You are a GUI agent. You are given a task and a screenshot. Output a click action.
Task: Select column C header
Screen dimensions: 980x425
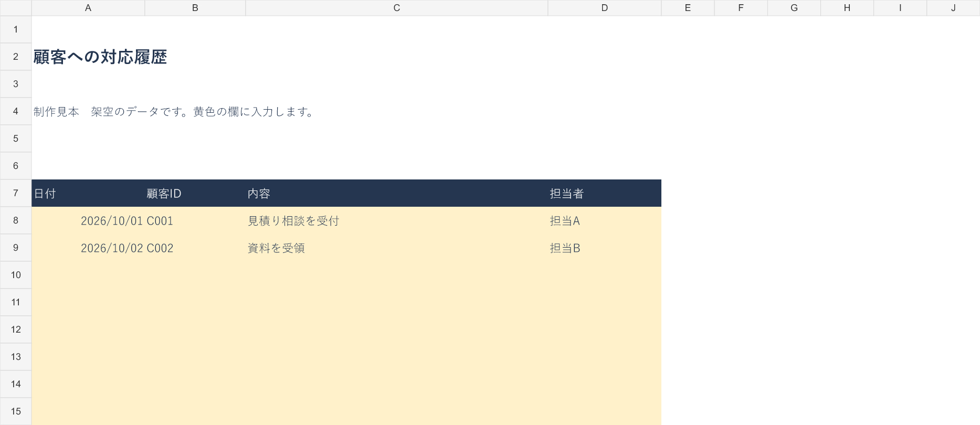(x=397, y=8)
